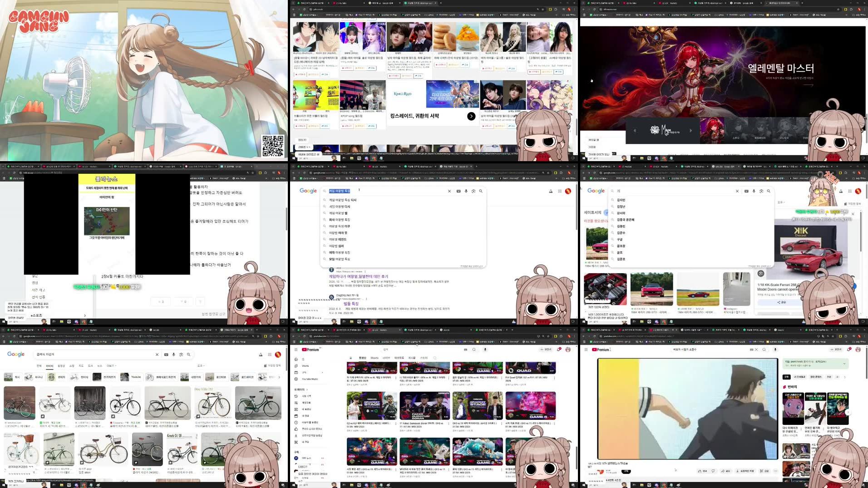
Task: Click the YouTube Premium logo in the LCK channel window
Action: click(x=311, y=350)
